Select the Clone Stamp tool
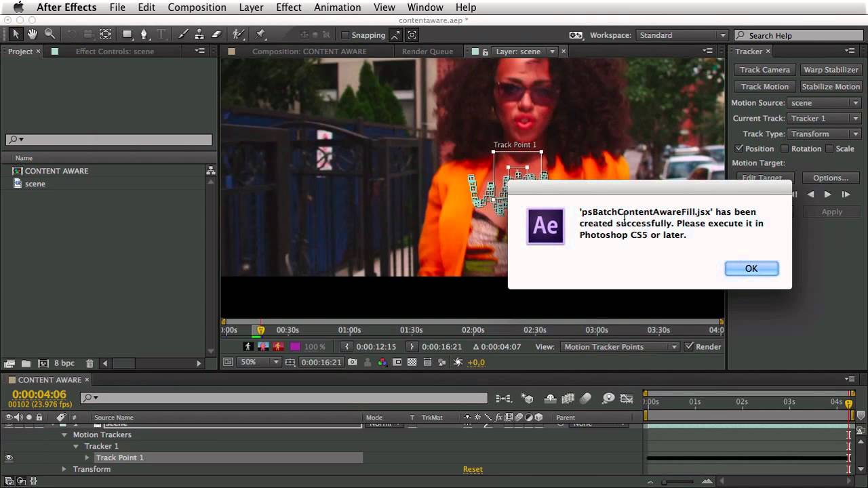 pos(199,34)
